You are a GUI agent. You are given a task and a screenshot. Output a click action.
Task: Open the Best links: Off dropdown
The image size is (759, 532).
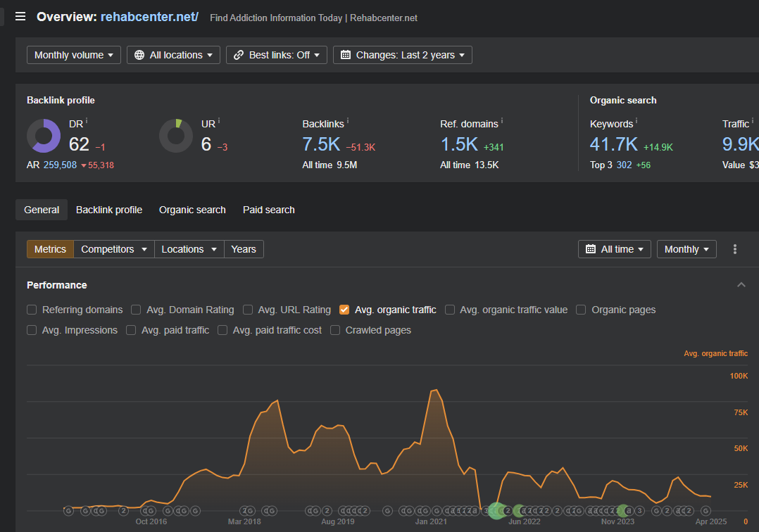pyautogui.click(x=277, y=55)
